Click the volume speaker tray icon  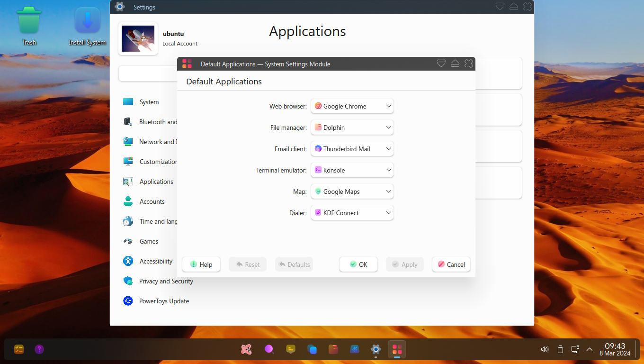click(x=545, y=349)
